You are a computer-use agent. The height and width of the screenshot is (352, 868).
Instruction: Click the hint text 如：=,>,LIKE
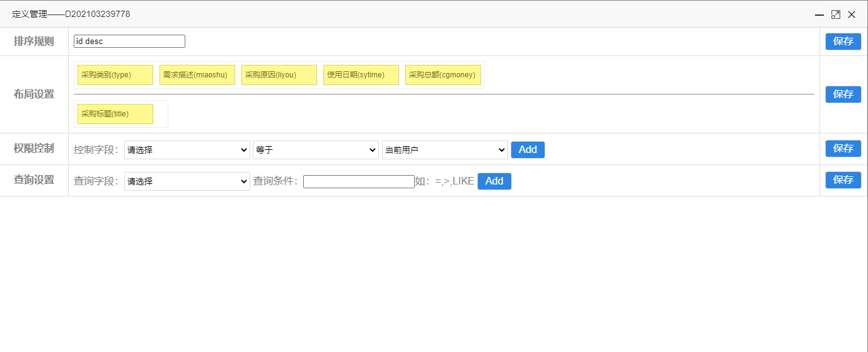click(x=444, y=181)
